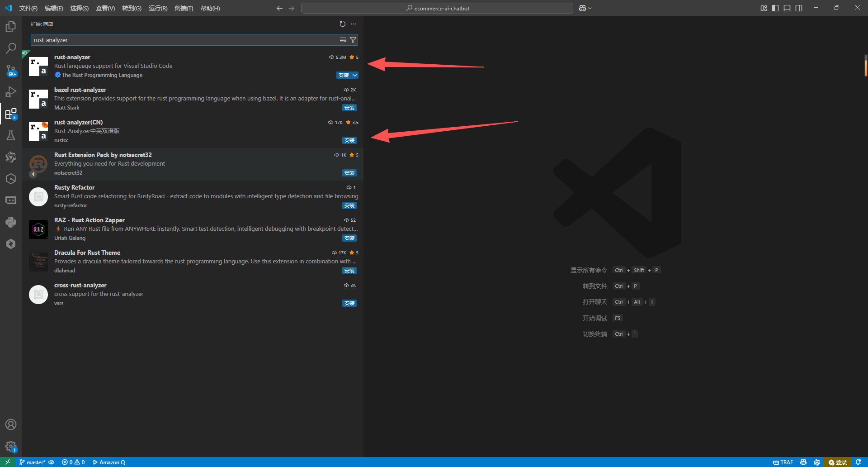Open the 编辑(E) menu
The image size is (868, 467).
(54, 8)
